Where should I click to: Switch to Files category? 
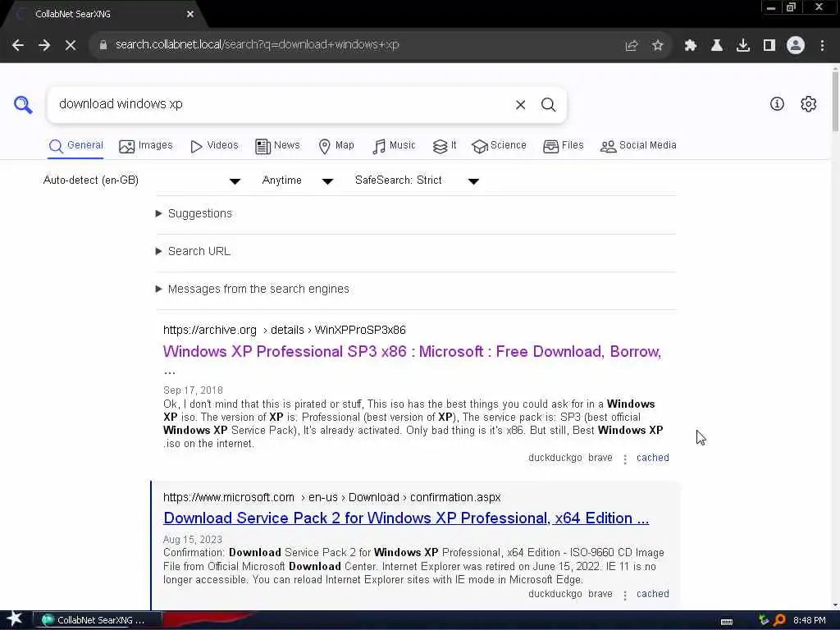click(563, 146)
